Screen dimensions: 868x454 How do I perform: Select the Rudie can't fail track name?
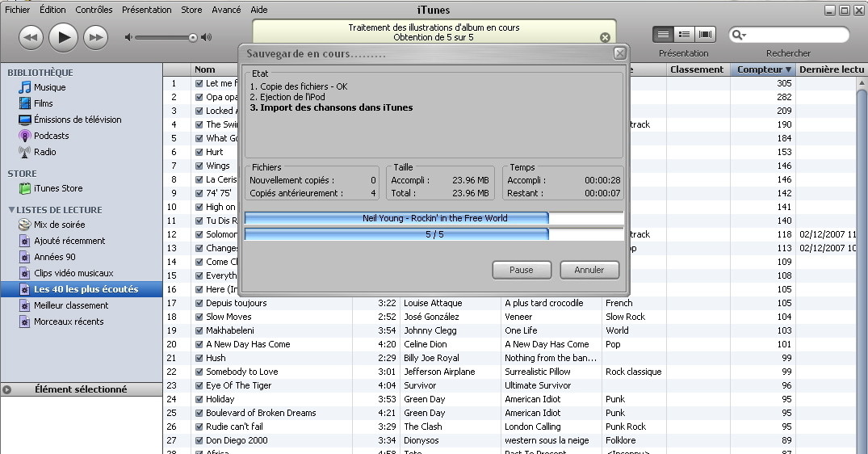(x=234, y=427)
